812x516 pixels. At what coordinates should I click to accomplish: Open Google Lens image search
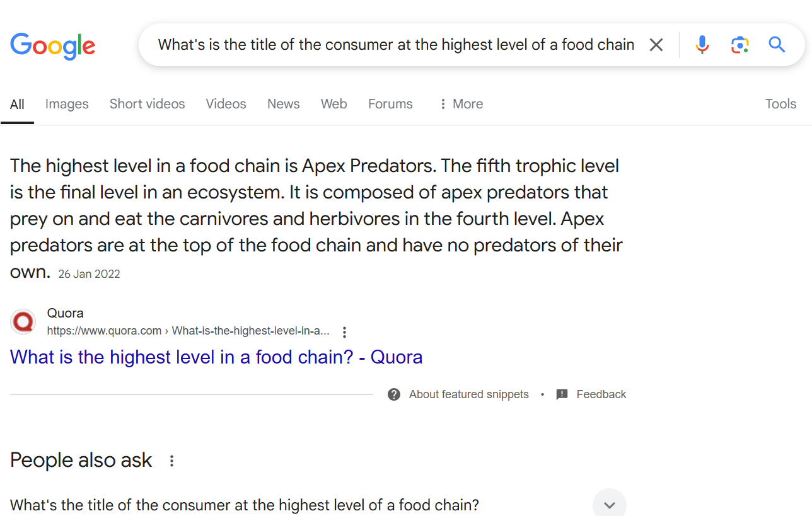739,44
